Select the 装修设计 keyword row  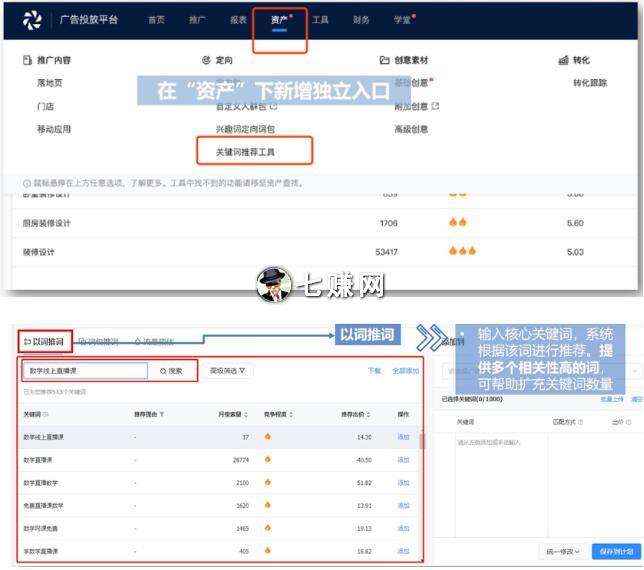(x=324, y=252)
